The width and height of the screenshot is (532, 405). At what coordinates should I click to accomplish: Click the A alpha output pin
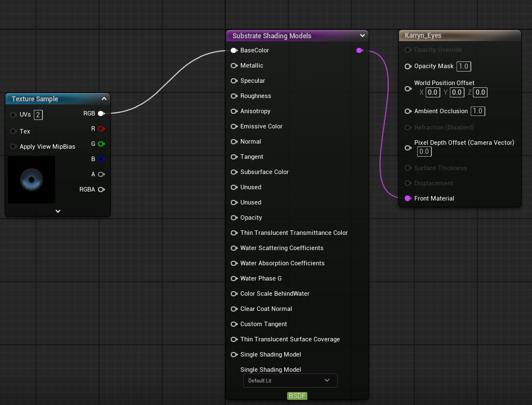point(101,174)
